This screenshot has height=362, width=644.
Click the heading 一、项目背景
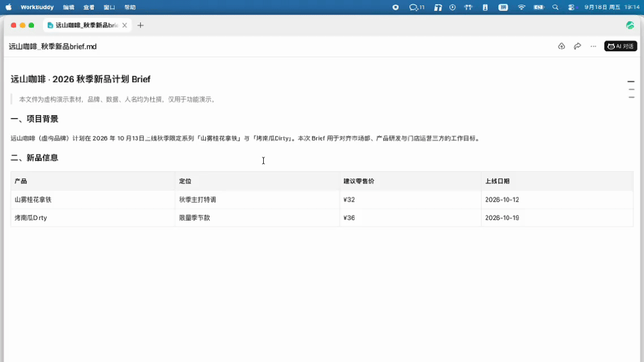[35, 119]
